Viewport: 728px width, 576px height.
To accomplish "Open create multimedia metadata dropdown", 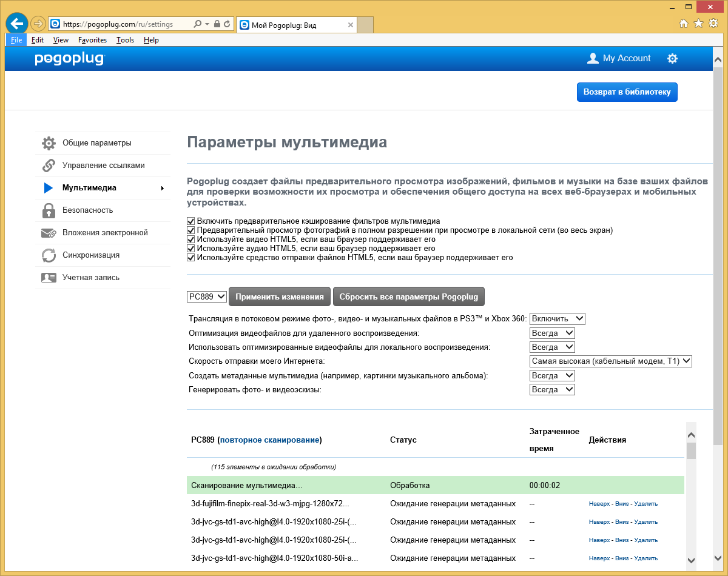I will pos(552,375).
